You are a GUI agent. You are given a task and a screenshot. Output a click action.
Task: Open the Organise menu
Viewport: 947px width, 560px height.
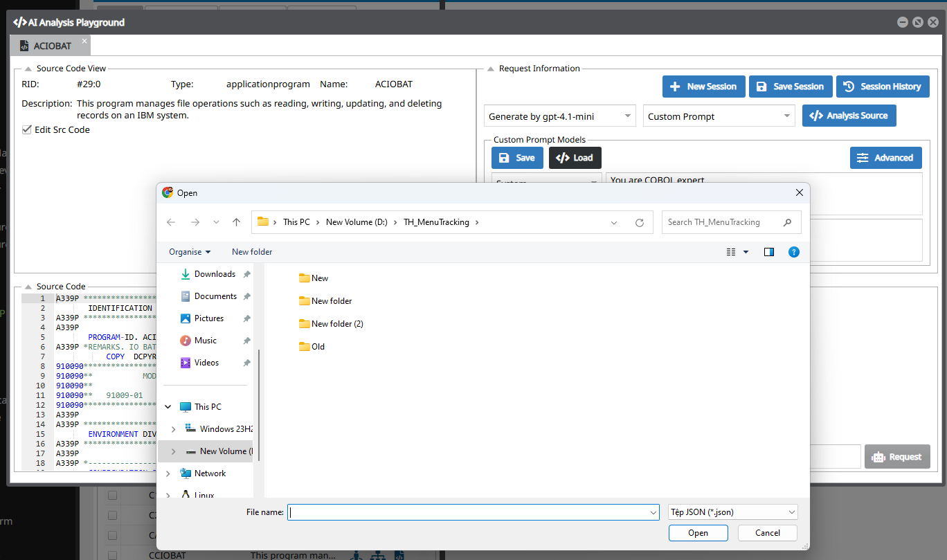pyautogui.click(x=190, y=252)
